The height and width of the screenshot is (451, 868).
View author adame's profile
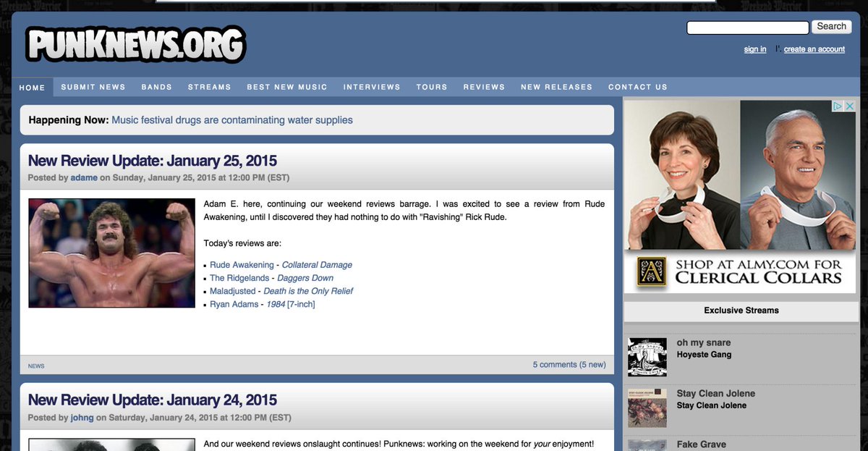tap(84, 177)
